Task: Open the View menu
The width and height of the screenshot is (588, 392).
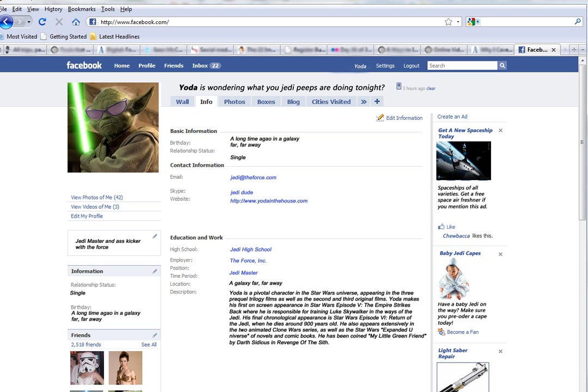Action: click(x=33, y=9)
